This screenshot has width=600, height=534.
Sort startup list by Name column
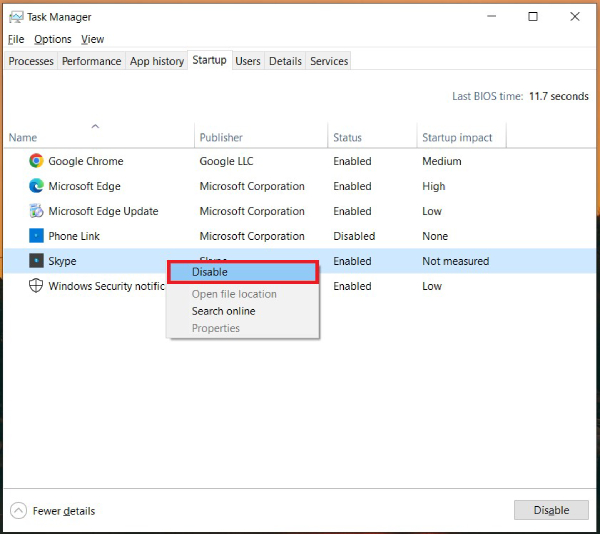[x=23, y=138]
